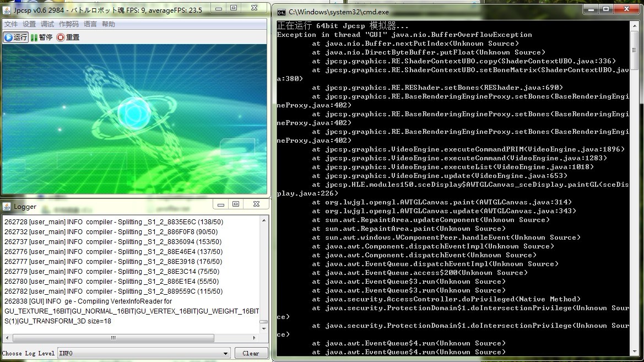
Task: Minimize the cmd.exe console window
Action: (x=591, y=9)
